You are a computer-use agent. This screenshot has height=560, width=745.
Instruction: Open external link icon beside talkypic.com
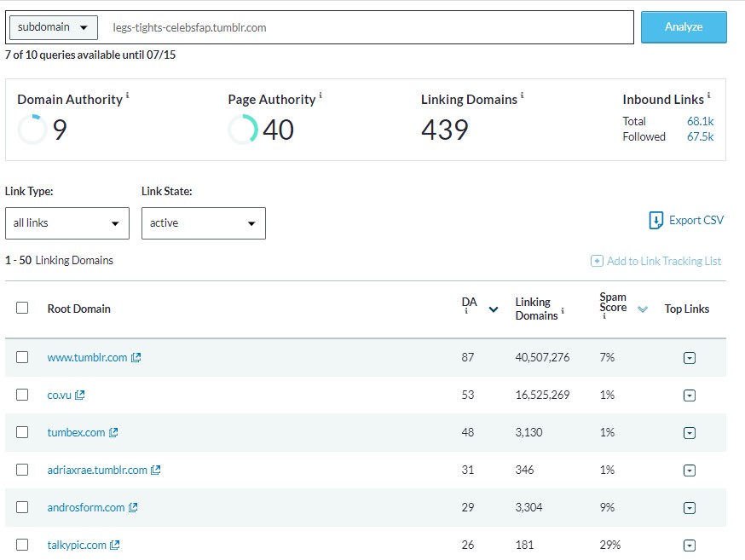(x=114, y=545)
